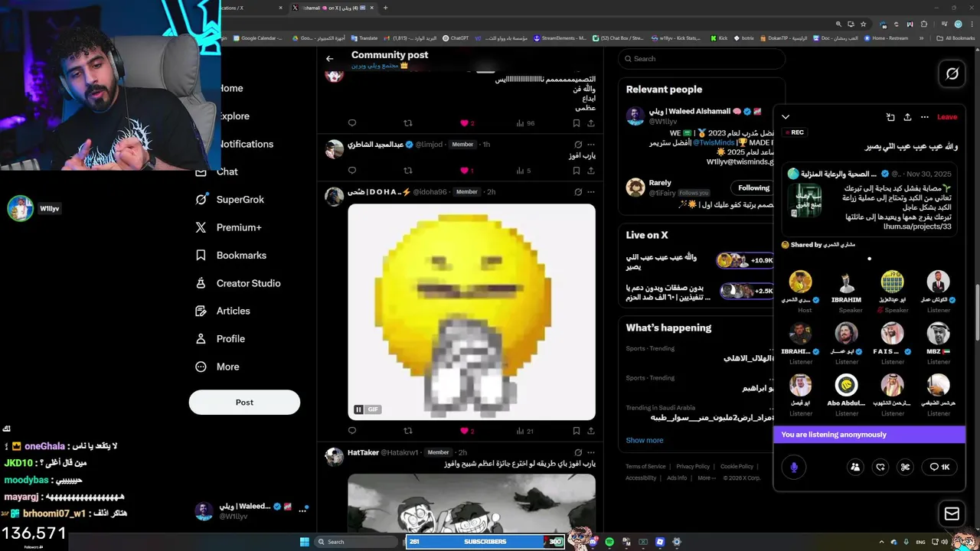The height and width of the screenshot is (551, 980).
Task: Expand the footer More menu
Action: (706, 478)
